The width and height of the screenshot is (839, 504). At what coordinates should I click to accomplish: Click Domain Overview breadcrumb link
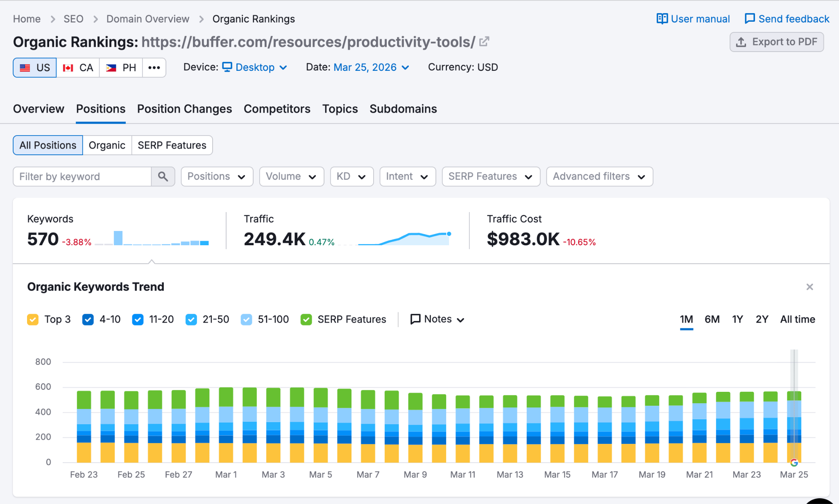[147, 19]
